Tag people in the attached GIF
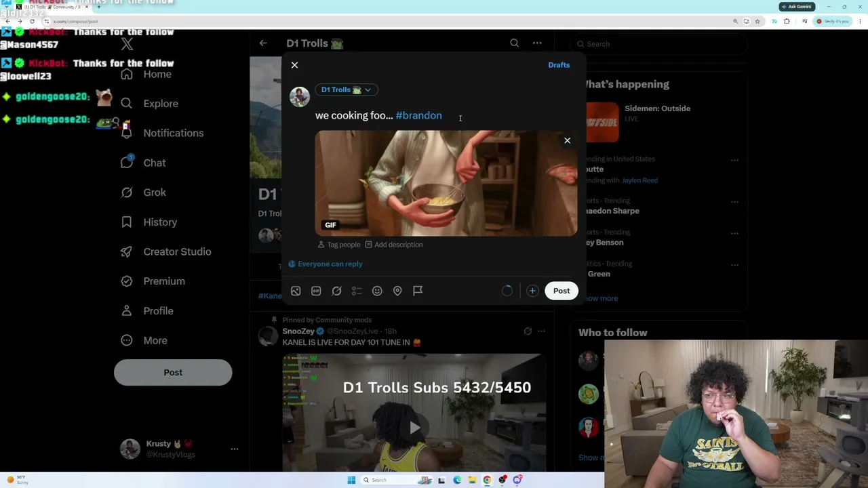The width and height of the screenshot is (868, 488). pos(339,245)
